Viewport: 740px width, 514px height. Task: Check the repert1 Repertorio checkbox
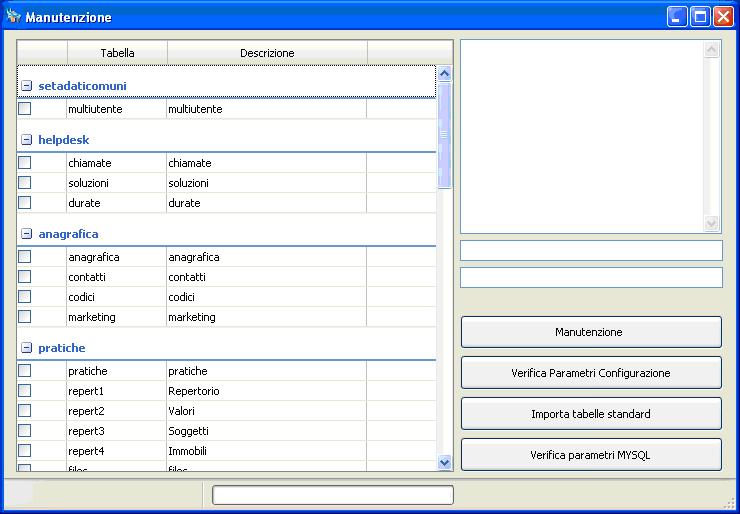pyautogui.click(x=25, y=391)
